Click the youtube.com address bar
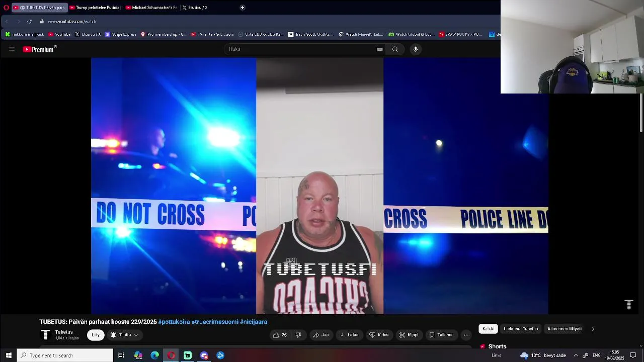644x362 pixels. point(72,22)
